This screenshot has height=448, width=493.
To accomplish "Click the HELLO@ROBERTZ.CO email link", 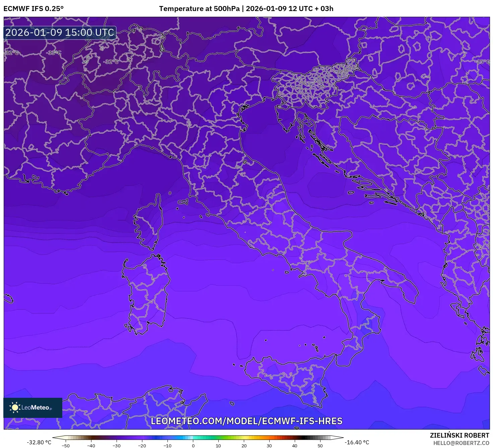I will click(x=462, y=443).
